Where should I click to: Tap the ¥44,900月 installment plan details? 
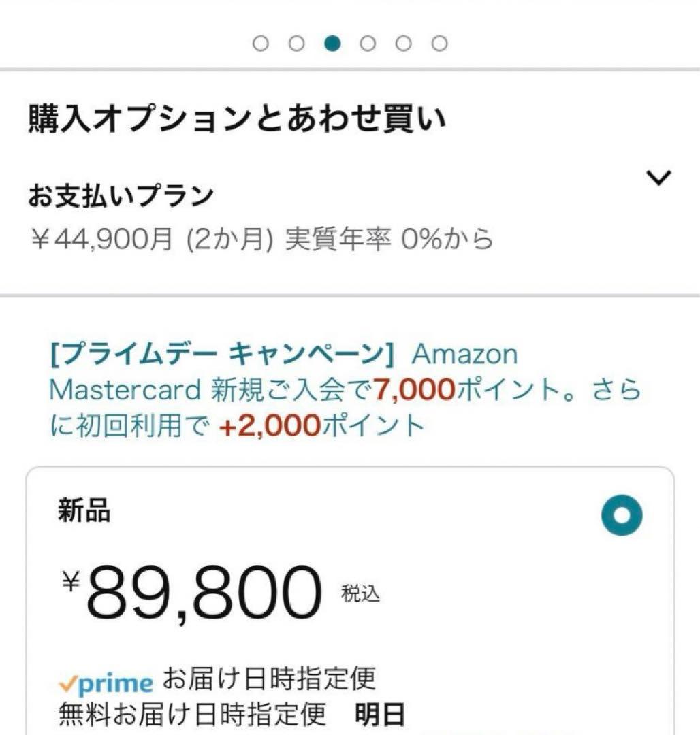click(260, 239)
